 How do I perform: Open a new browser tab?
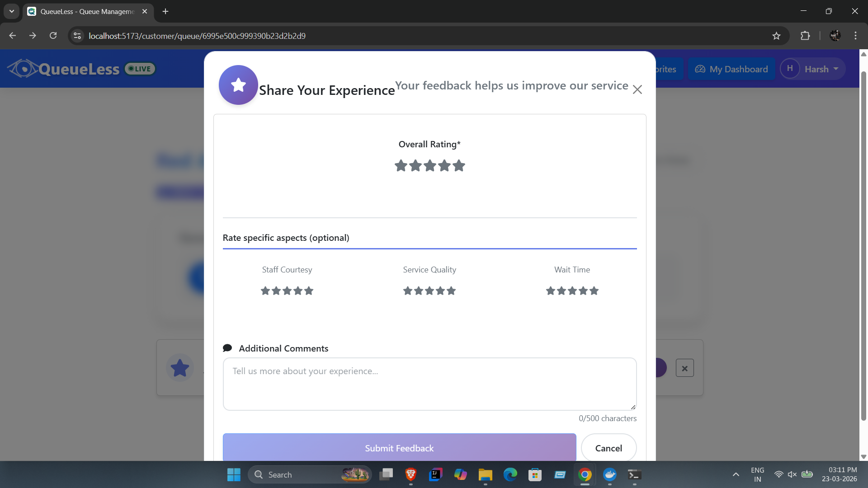pyautogui.click(x=165, y=11)
